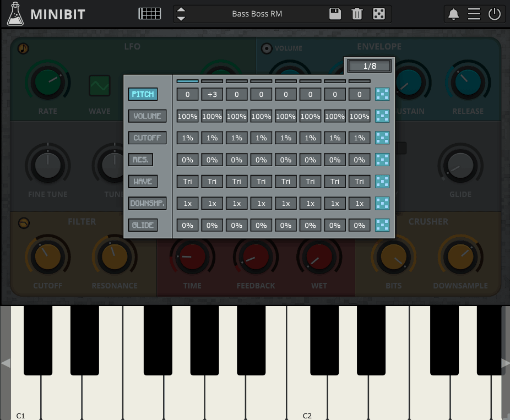This screenshot has height=420, width=510.
Task: Select the DOWNSMP. sequencer row label
Action: click(147, 203)
